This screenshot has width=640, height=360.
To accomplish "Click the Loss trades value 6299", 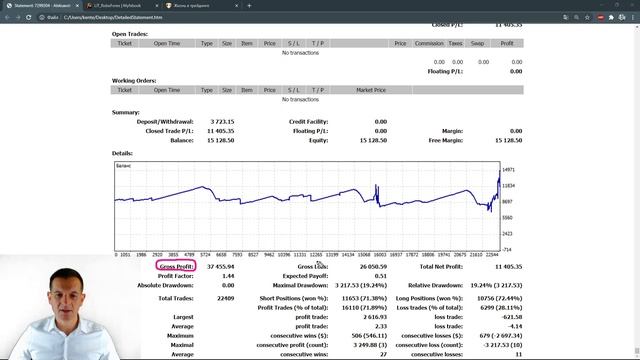I will coord(501,308).
